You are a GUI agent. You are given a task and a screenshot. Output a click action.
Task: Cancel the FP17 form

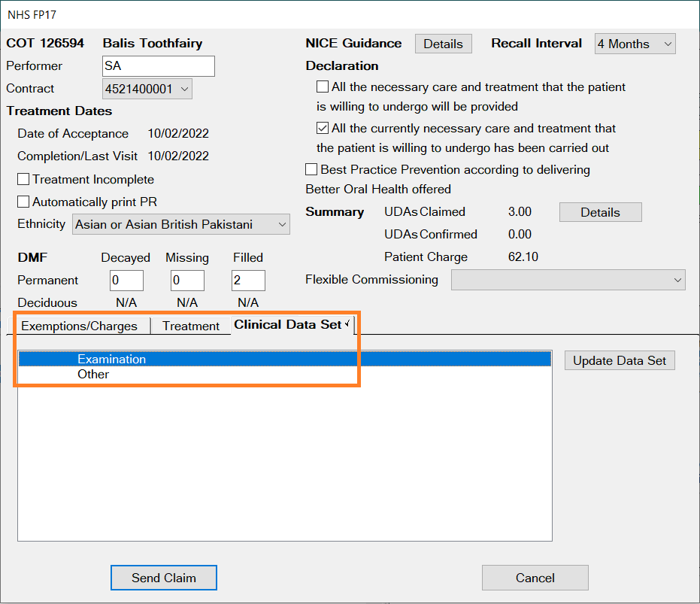pyautogui.click(x=535, y=578)
